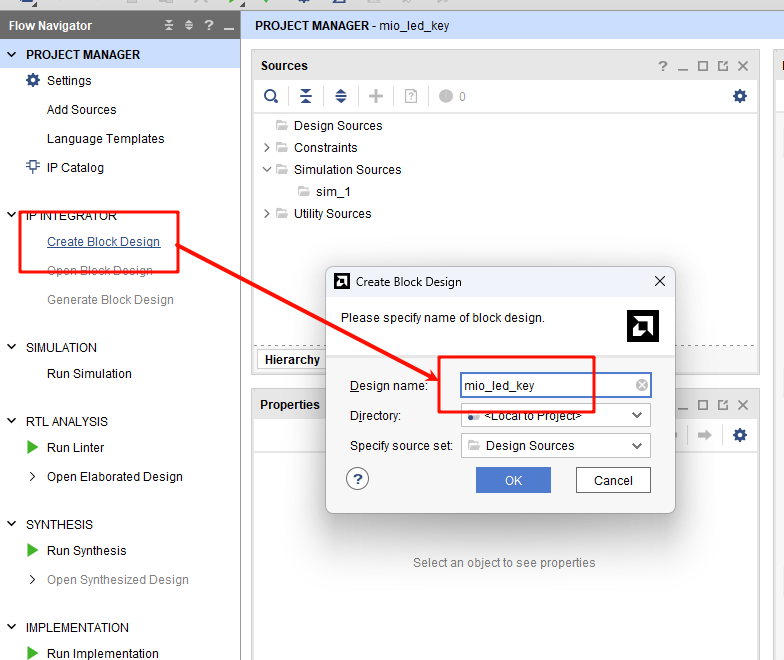Image resolution: width=784 pixels, height=660 pixels.
Task: Collapse the IMPLEMENTATION section
Action: [12, 627]
